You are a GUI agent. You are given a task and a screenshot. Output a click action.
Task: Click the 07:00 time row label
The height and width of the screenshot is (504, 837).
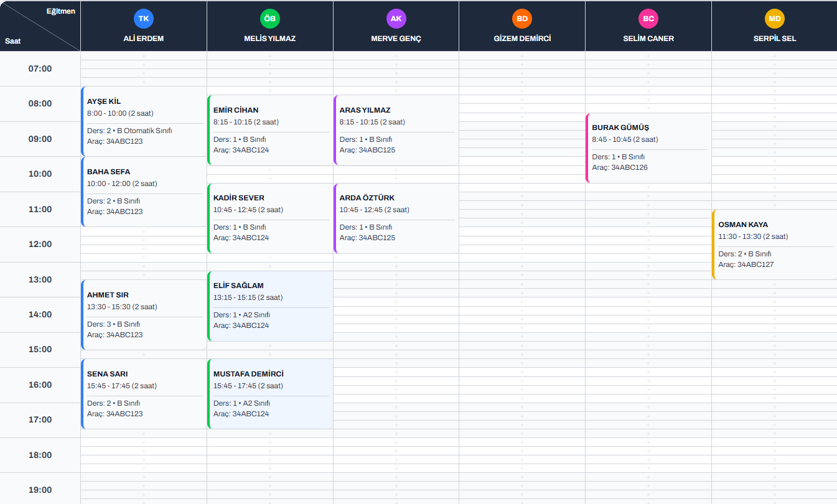click(x=40, y=68)
